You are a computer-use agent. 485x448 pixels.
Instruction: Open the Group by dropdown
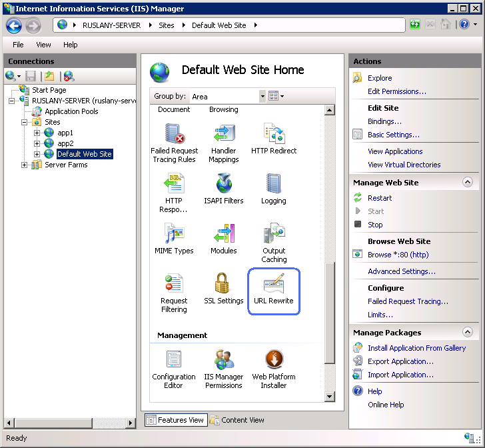[x=262, y=97]
